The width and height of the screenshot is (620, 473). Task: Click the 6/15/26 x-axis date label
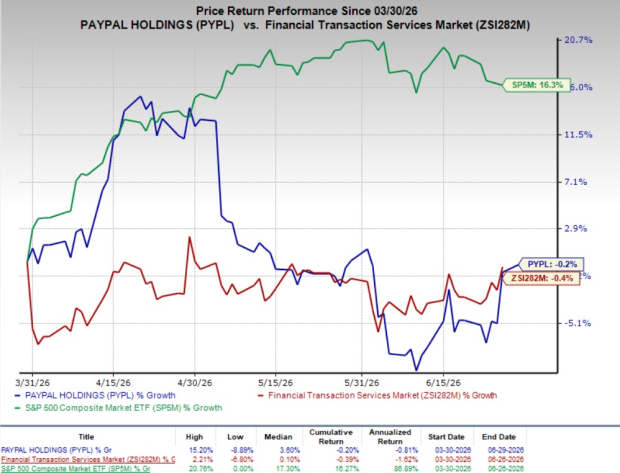(443, 383)
